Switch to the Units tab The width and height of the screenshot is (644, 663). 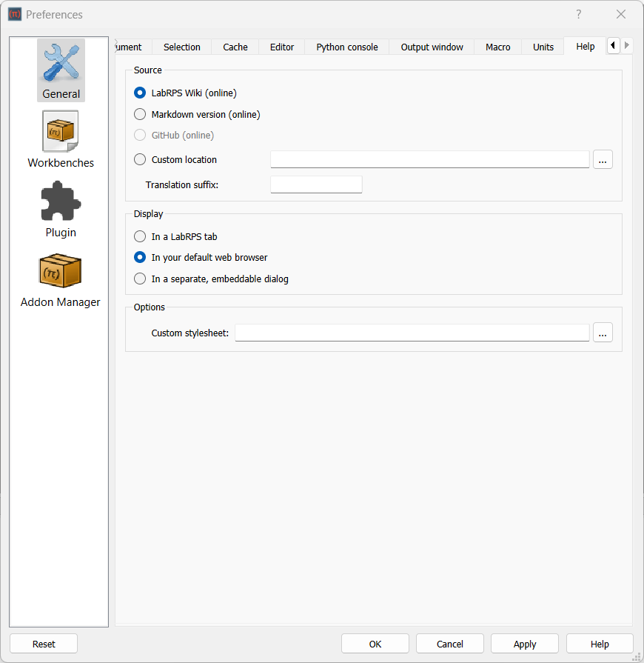[543, 47]
